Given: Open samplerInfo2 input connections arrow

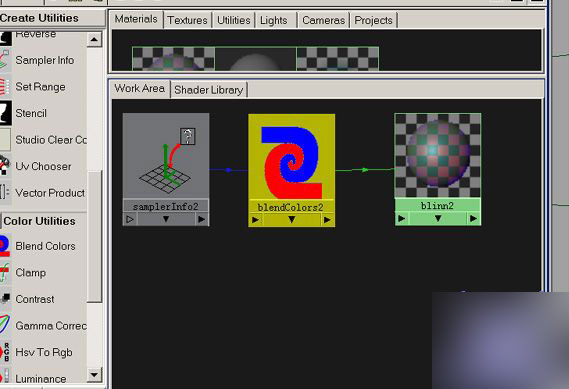Looking at the screenshot, I should pyautogui.click(x=130, y=219).
